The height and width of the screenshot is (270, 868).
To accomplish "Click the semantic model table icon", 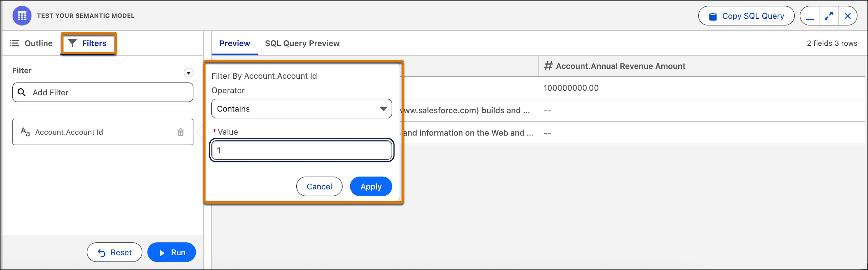I will click(22, 16).
